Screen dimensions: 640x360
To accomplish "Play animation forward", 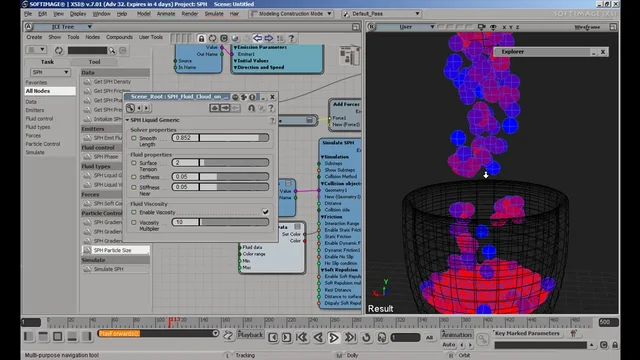I will [333, 338].
